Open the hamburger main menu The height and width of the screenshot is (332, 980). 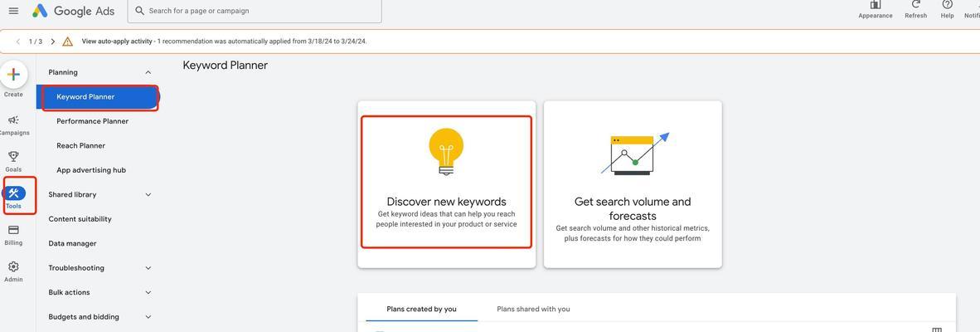(x=13, y=11)
